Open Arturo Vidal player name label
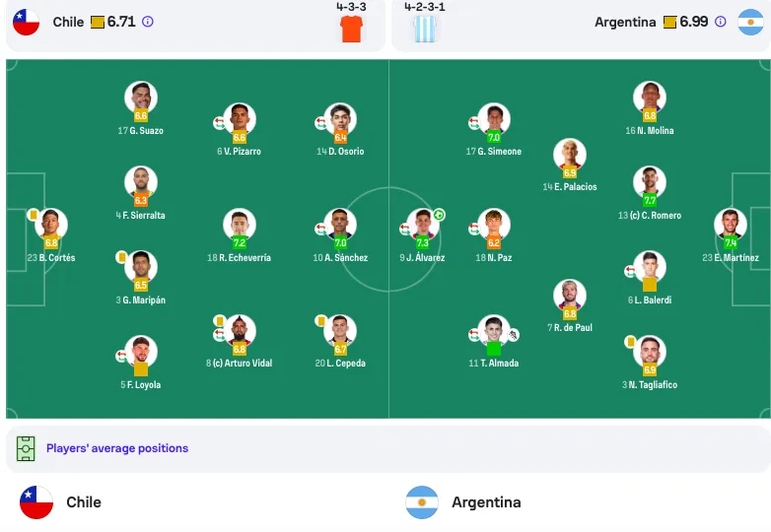The height and width of the screenshot is (532, 771). tap(239, 363)
